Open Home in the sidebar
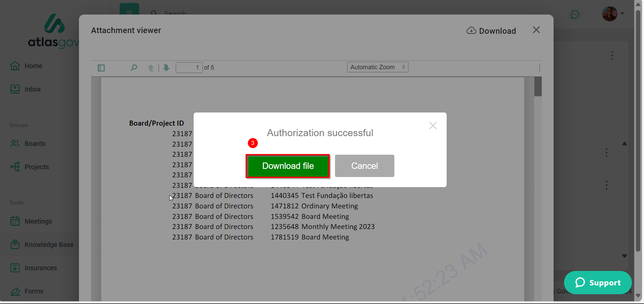Image resolution: width=644 pixels, height=304 pixels. [x=33, y=66]
